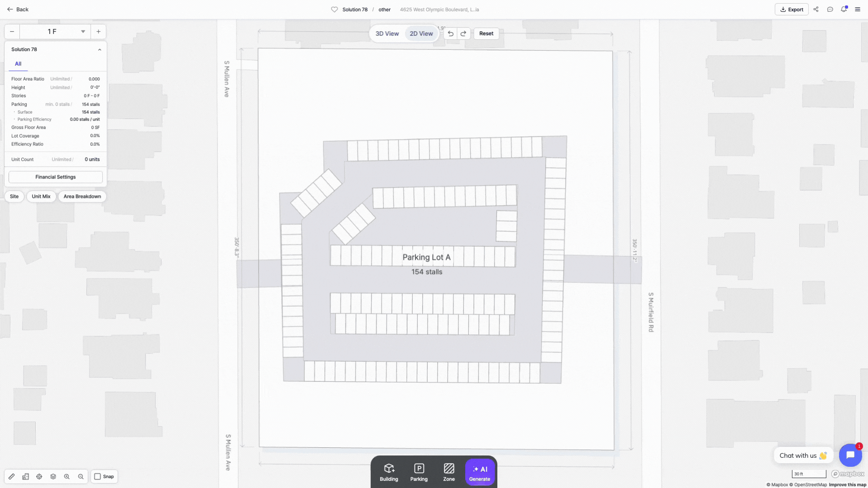Viewport: 868px width, 488px height.
Task: Select the Area Breakdown tab
Action: tap(82, 197)
